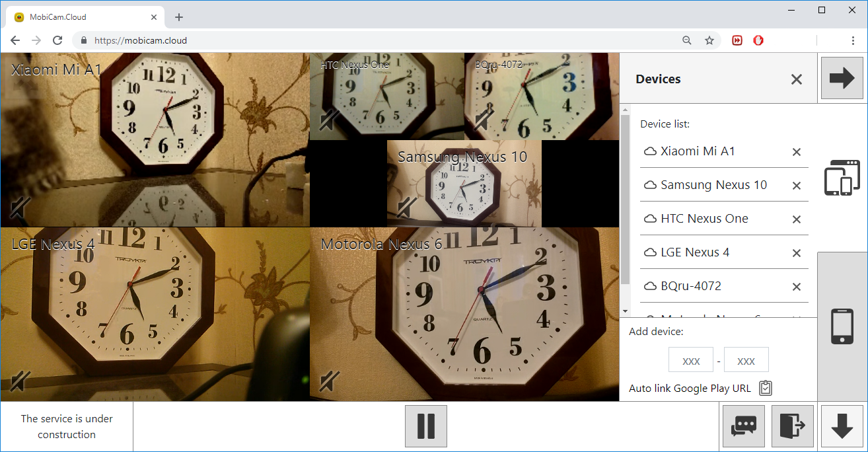Click cloud icon beside LGE Nexus 4
Image resolution: width=868 pixels, height=452 pixels.
tap(650, 252)
